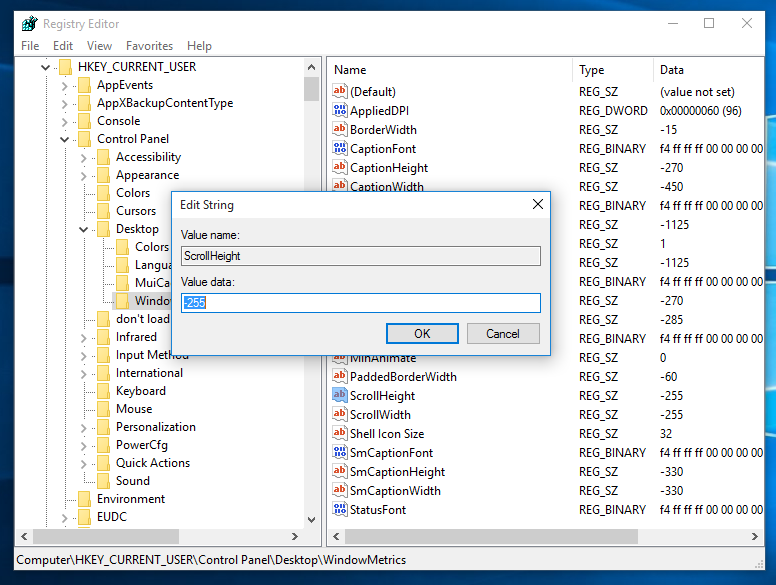The height and width of the screenshot is (585, 776).
Task: Select the AppliedDPI DWORD value icon
Action: (340, 110)
